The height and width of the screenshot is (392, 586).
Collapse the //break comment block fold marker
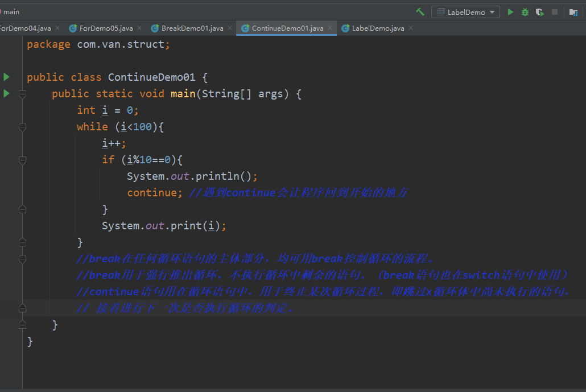pos(22,259)
